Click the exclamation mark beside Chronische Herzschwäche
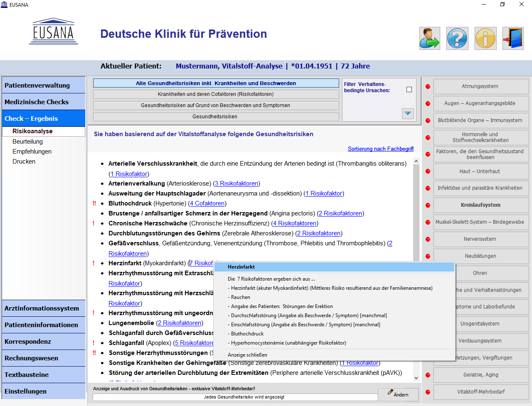Viewport: 532px width, 406px height. (93, 223)
